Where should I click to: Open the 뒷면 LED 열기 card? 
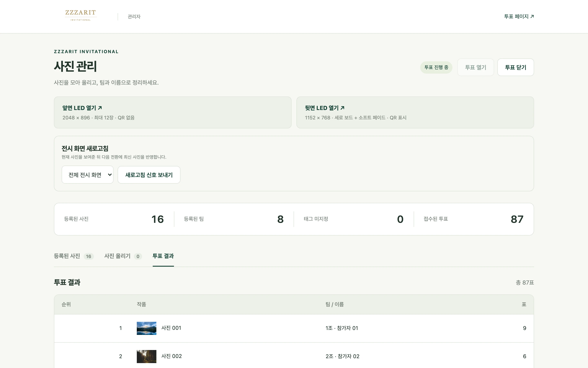[415, 112]
